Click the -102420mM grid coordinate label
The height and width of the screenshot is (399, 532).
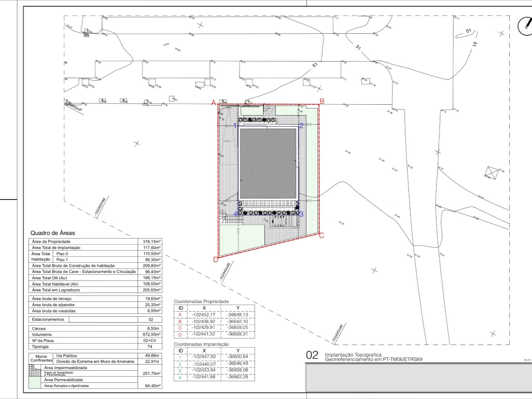pos(337,334)
